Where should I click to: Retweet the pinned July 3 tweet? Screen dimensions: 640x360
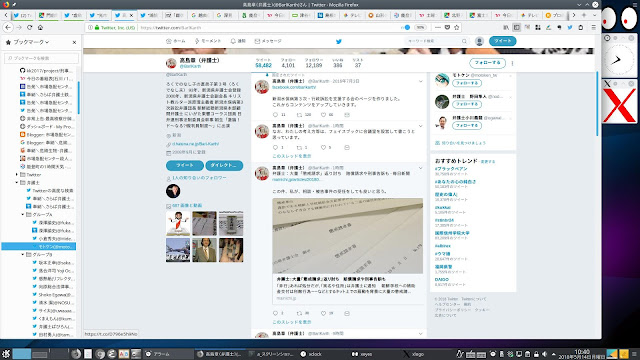click(299, 115)
